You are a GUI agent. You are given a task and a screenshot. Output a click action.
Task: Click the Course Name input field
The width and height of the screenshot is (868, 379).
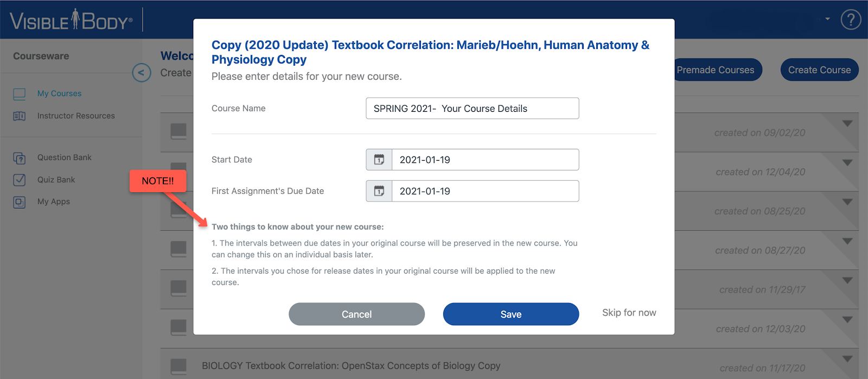pos(473,109)
